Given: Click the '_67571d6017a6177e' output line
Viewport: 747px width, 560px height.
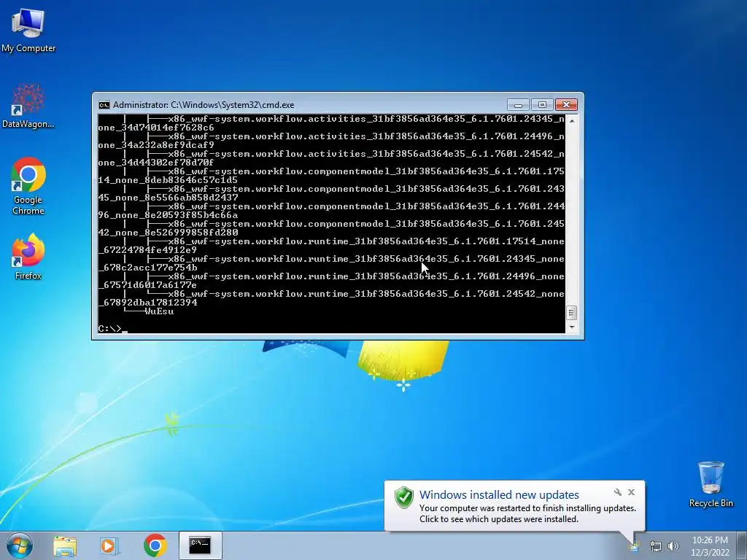Looking at the screenshot, I should (147, 285).
